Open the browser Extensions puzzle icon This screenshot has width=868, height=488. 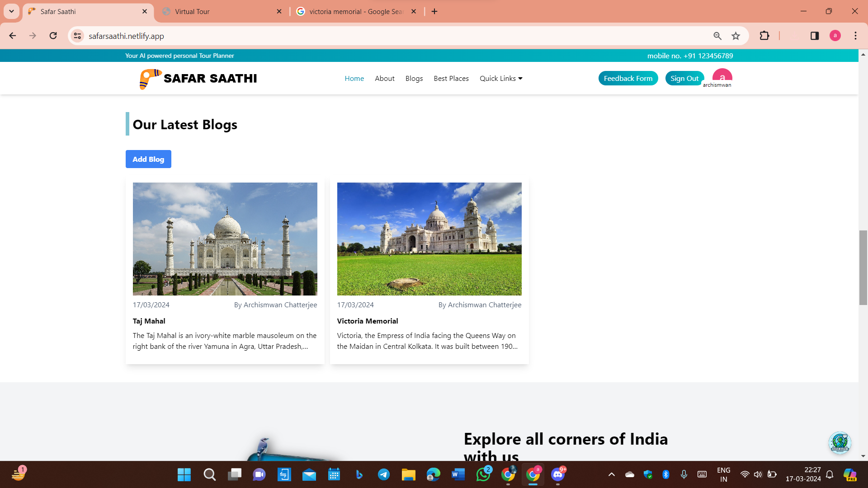coord(764,36)
